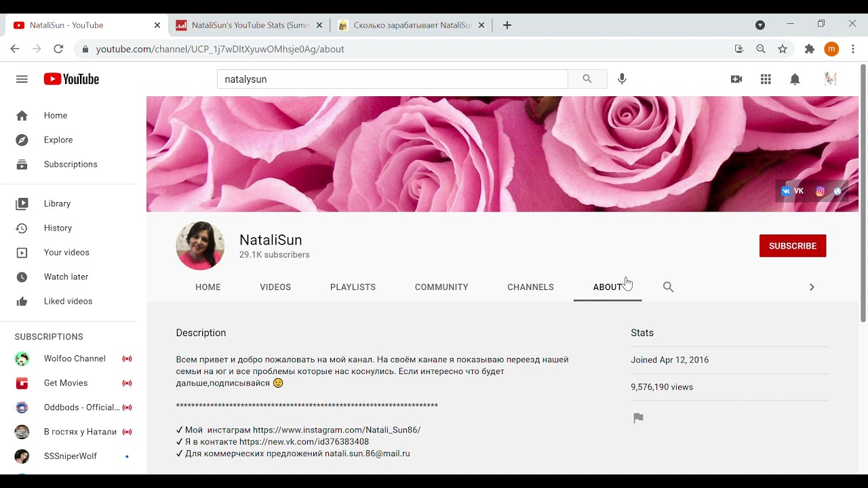Viewport: 868px width, 488px height.
Task: Open the Instagram icon on channel banner
Action: pos(820,191)
